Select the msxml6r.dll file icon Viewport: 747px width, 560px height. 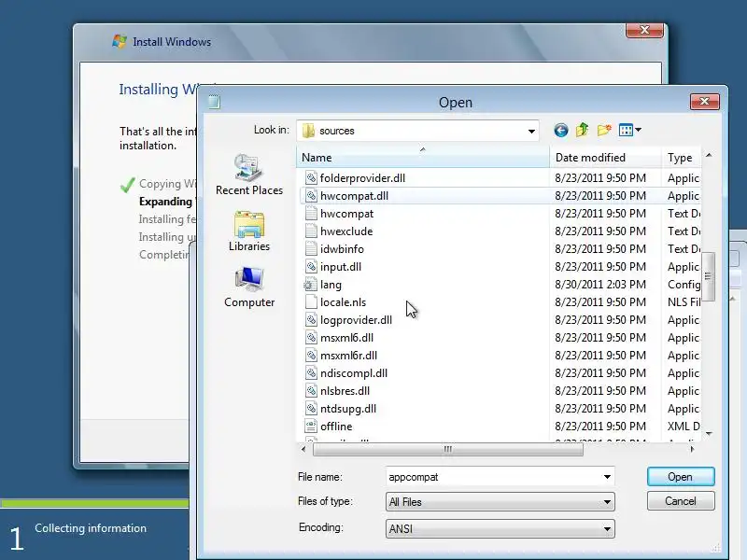(x=311, y=356)
